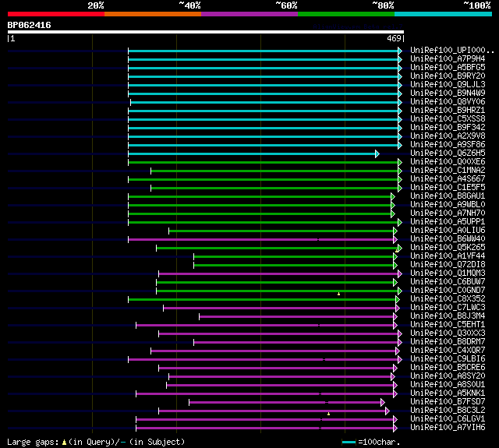
Task: Click the UniRef100_C6BUW7 label
Action: pos(448,282)
